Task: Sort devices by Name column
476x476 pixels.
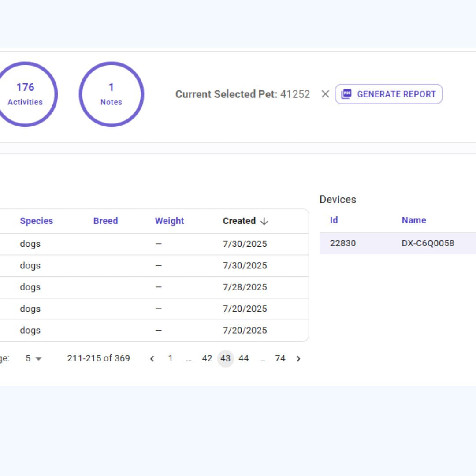Action: pos(413,220)
